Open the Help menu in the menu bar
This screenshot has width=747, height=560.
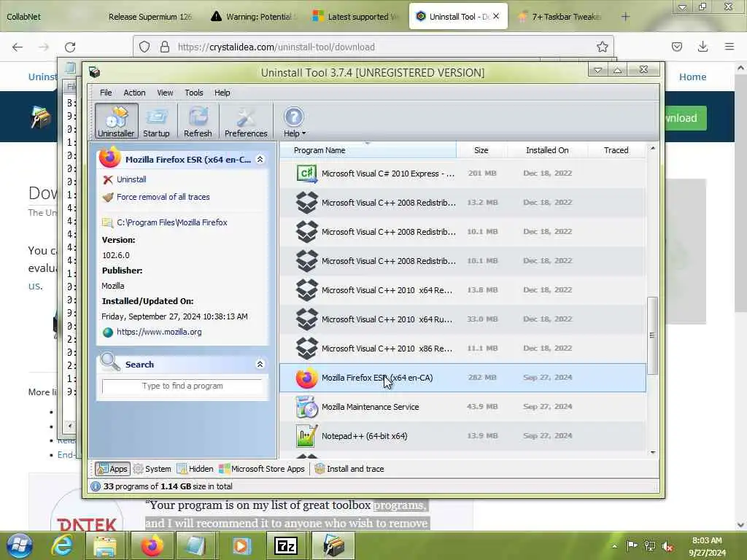pyautogui.click(x=222, y=93)
